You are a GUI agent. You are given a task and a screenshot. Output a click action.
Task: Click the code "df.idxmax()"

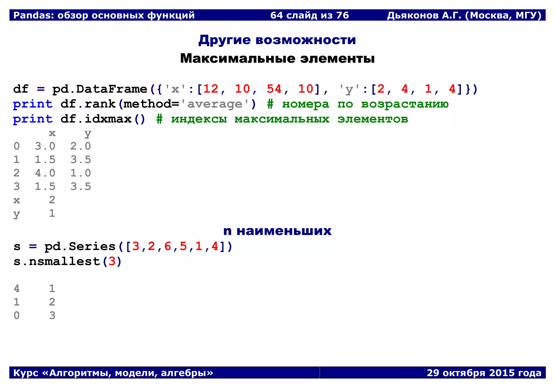tap(103, 119)
